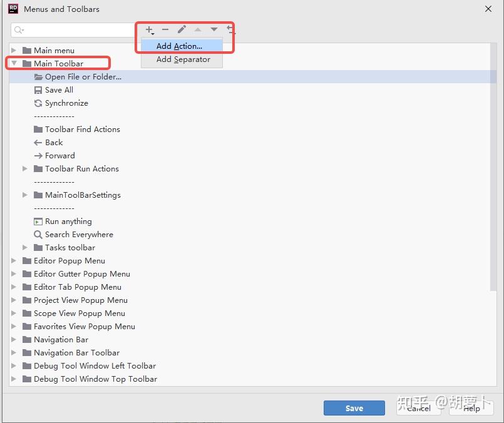The image size is (504, 423).
Task: Choose Add Separator from the popup menu
Action: pos(181,59)
